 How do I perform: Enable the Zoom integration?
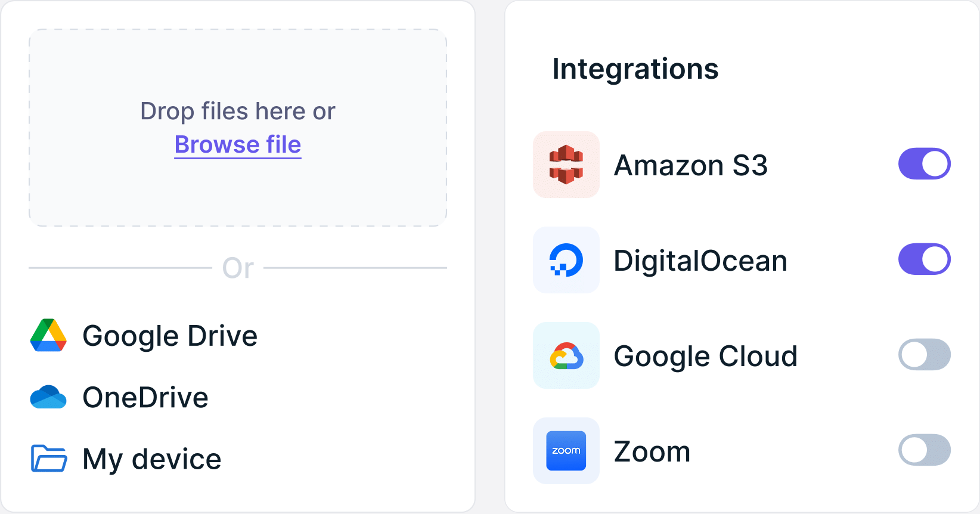pos(924,450)
